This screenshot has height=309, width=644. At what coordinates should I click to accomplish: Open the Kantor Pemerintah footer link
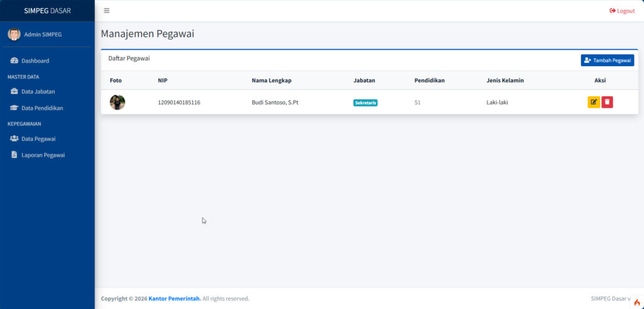(174, 298)
